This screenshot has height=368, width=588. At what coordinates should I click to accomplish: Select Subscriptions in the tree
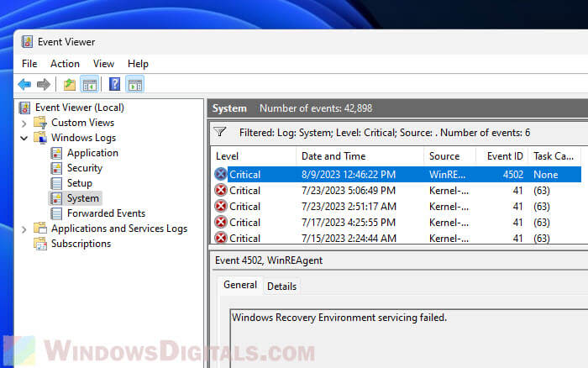(x=81, y=244)
